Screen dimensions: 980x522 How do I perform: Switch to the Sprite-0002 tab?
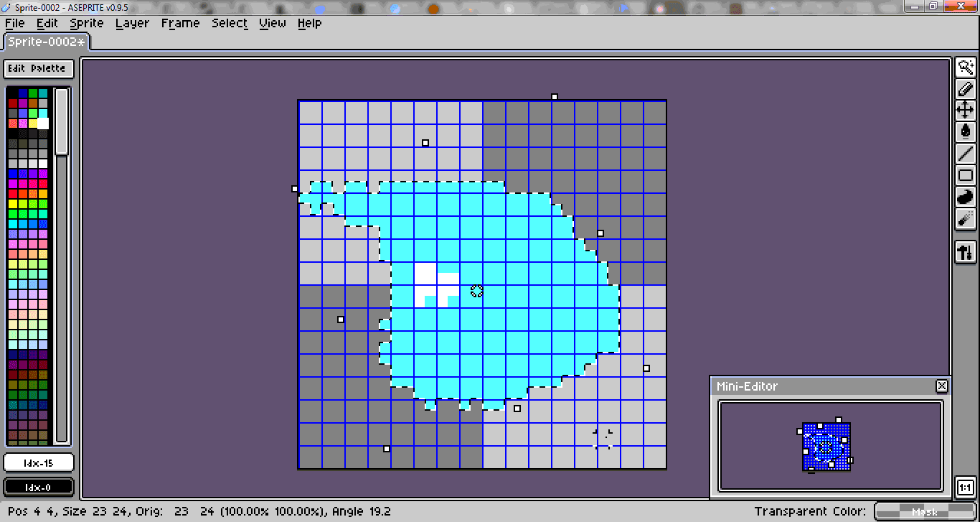tap(45, 41)
